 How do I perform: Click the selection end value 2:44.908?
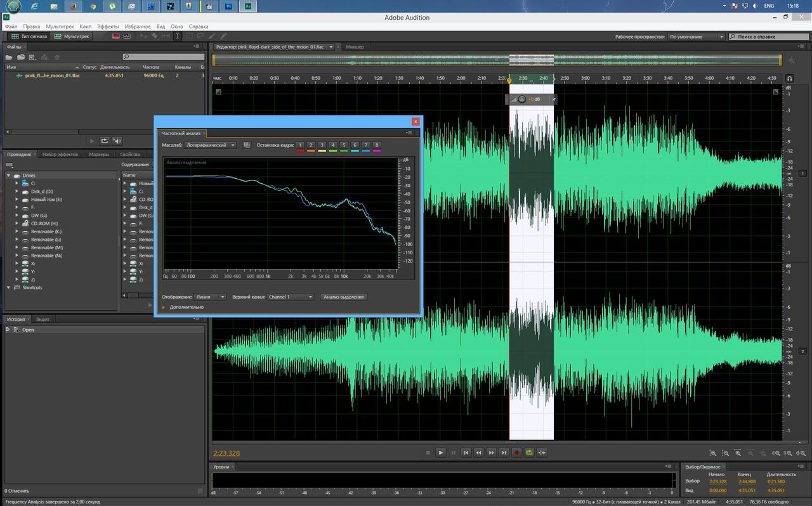(x=747, y=481)
